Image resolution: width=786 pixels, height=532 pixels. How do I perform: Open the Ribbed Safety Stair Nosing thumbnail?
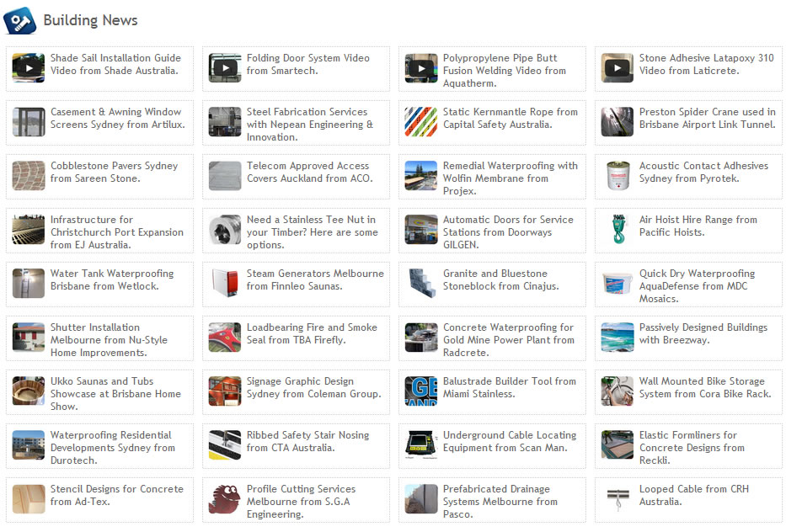[225, 444]
